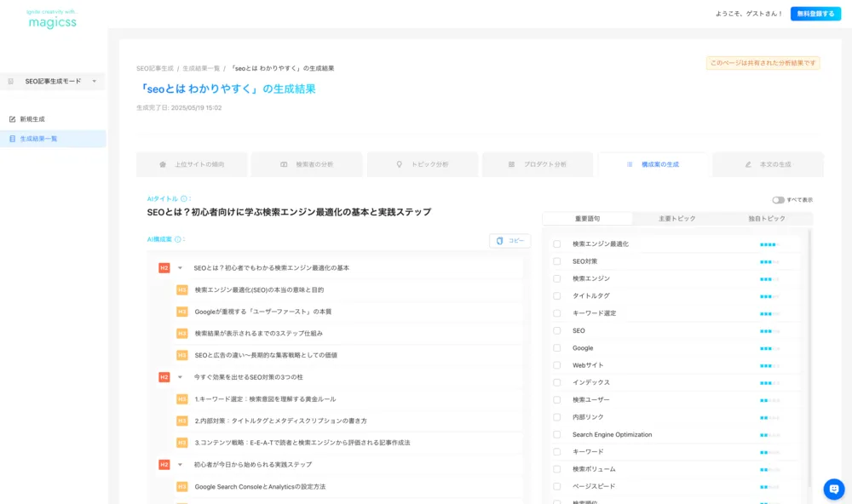
Task: Open the chat support bubble icon
Action: [x=833, y=489]
